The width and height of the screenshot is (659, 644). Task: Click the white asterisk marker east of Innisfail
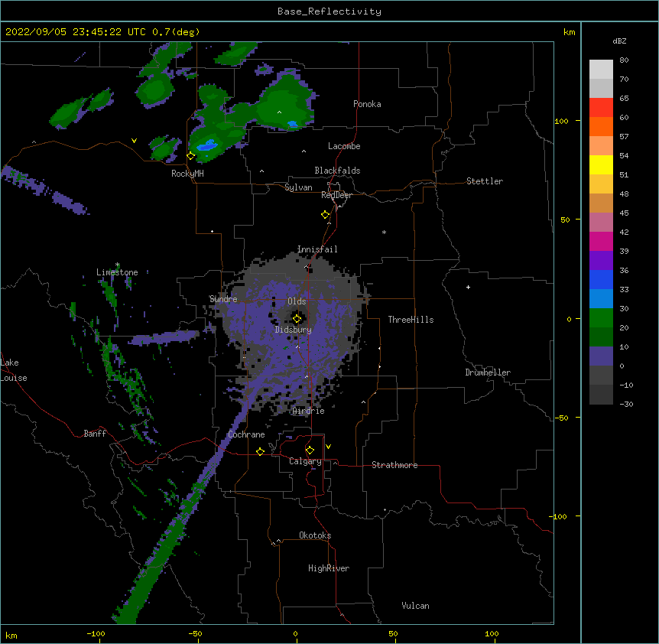pyautogui.click(x=384, y=232)
